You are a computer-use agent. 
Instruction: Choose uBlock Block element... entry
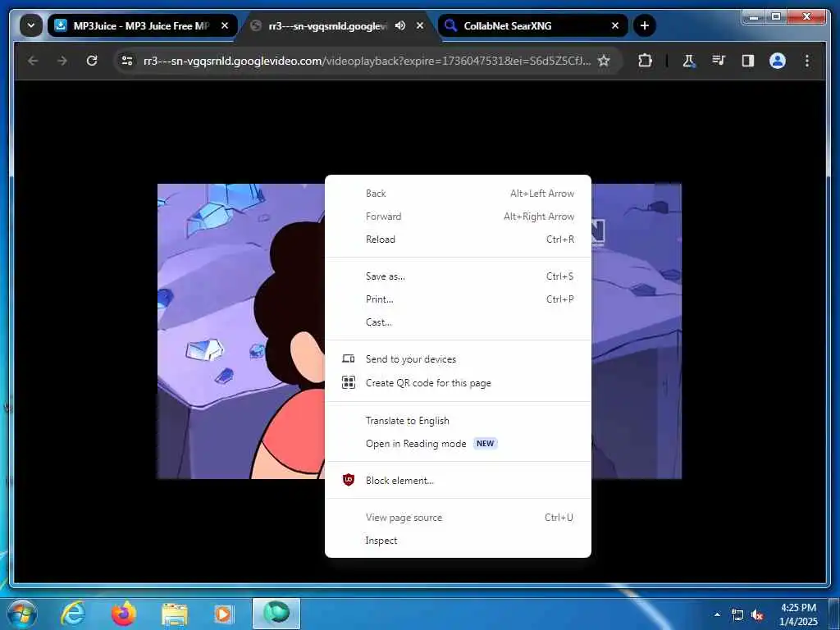458,481
